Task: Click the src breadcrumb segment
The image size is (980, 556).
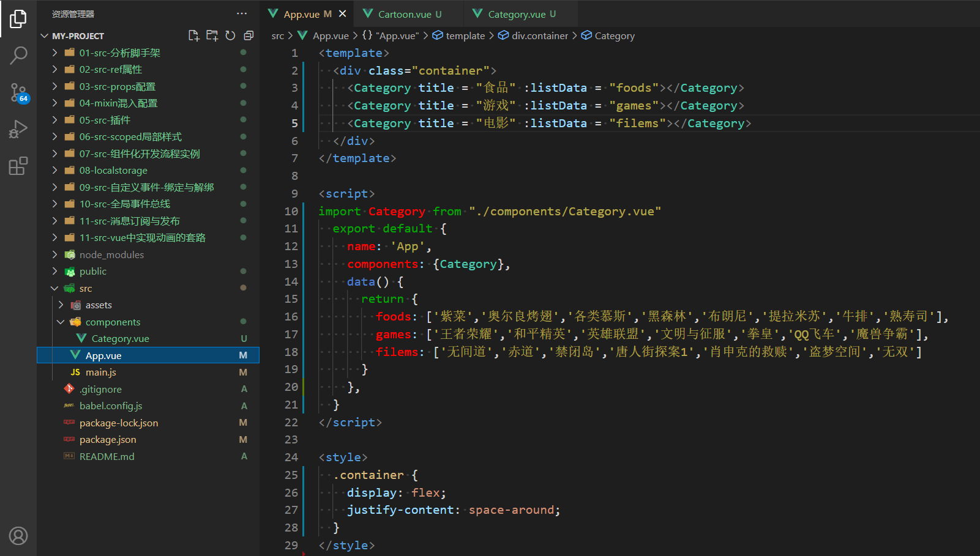Action: 278,36
